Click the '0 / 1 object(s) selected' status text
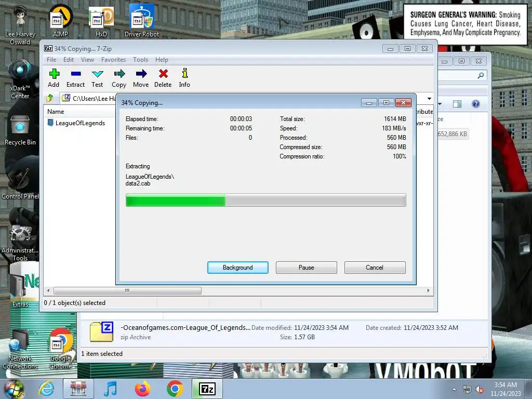Viewport: 532px width, 399px height. pos(75,303)
